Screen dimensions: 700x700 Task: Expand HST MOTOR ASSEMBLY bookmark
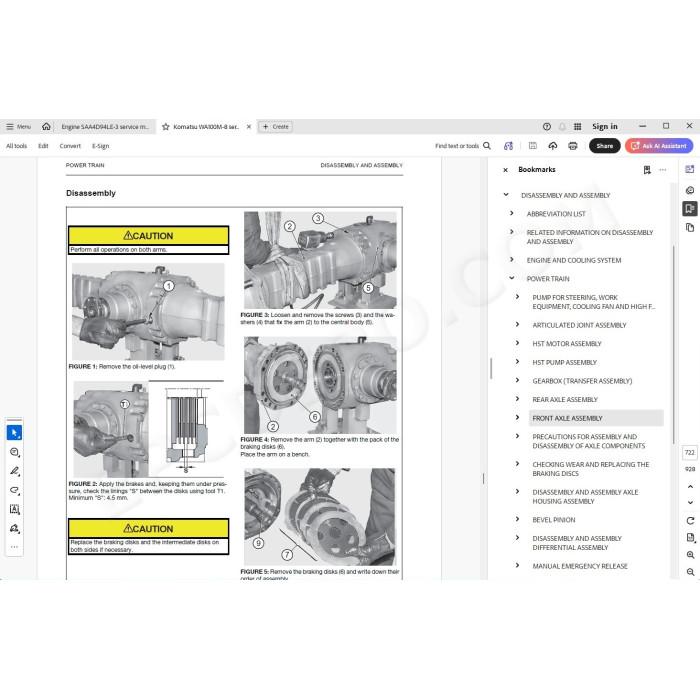pyautogui.click(x=517, y=343)
